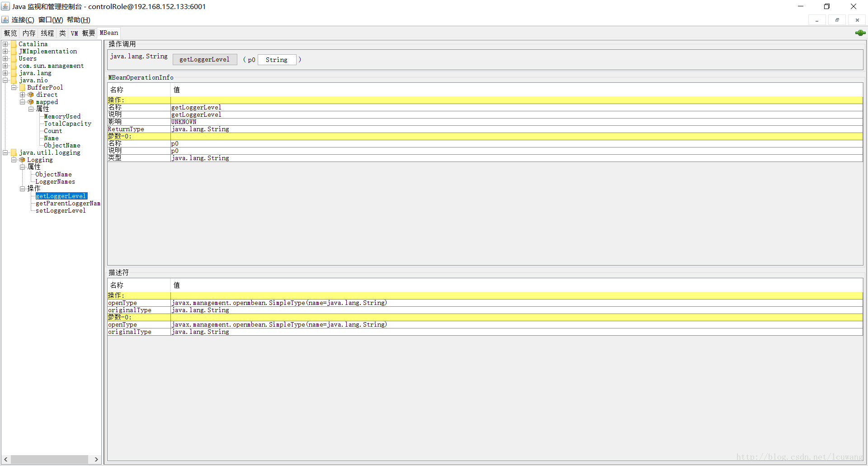Expand the java.lang tree node
Image resolution: width=868 pixels, height=466 pixels.
click(x=5, y=73)
